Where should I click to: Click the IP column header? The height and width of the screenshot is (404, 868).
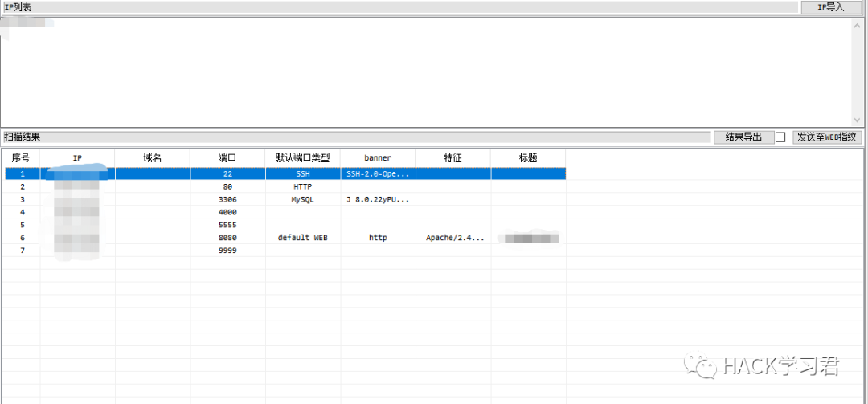pos(77,157)
